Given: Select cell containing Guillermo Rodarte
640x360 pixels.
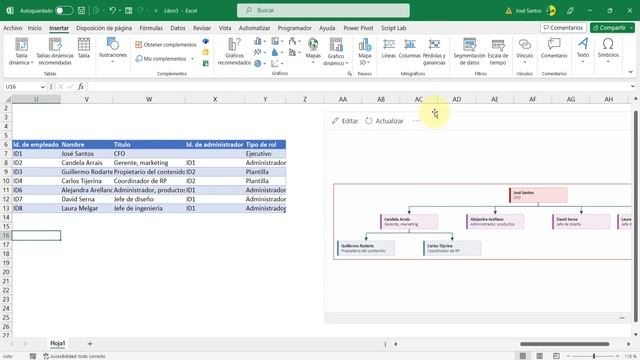Looking at the screenshot, I should tap(87, 172).
